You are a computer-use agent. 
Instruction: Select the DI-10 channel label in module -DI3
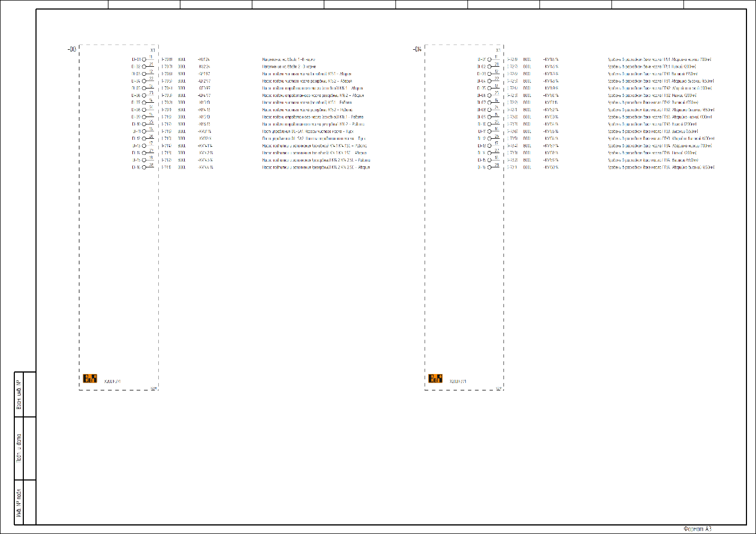pos(136,124)
